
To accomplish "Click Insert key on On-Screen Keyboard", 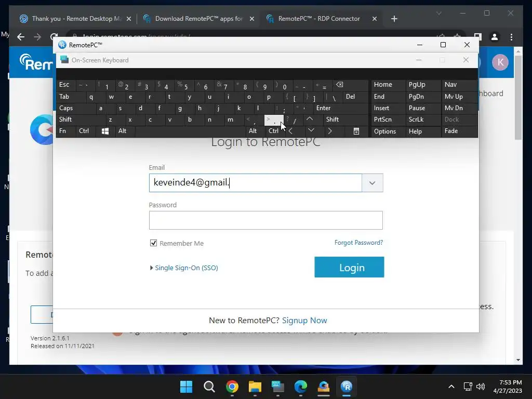I will pos(389,108).
